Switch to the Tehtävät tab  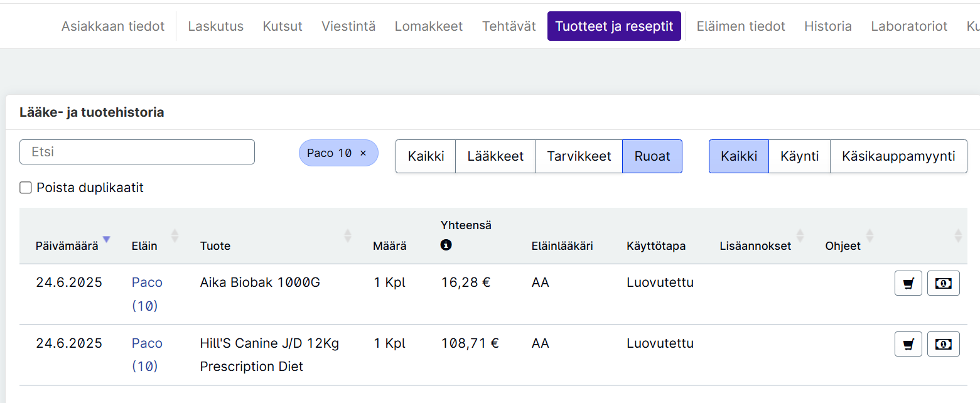click(509, 26)
